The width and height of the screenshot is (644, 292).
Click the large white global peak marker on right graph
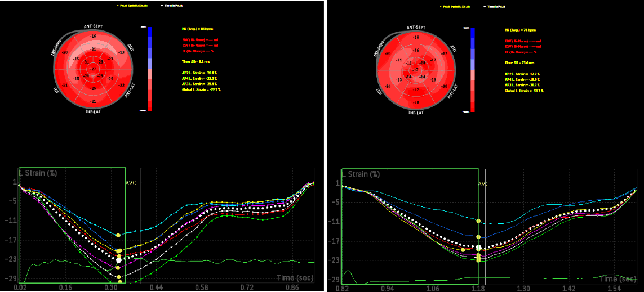pyautogui.click(x=478, y=248)
